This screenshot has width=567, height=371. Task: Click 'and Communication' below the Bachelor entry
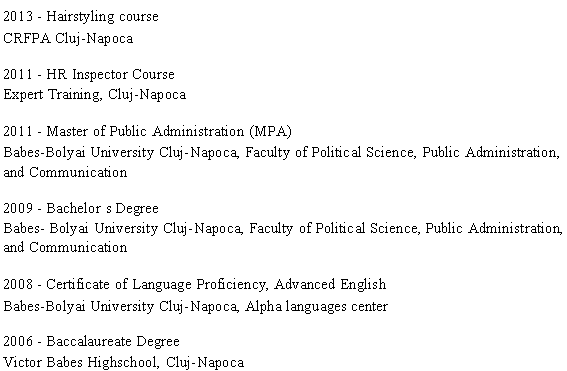pyautogui.click(x=65, y=248)
